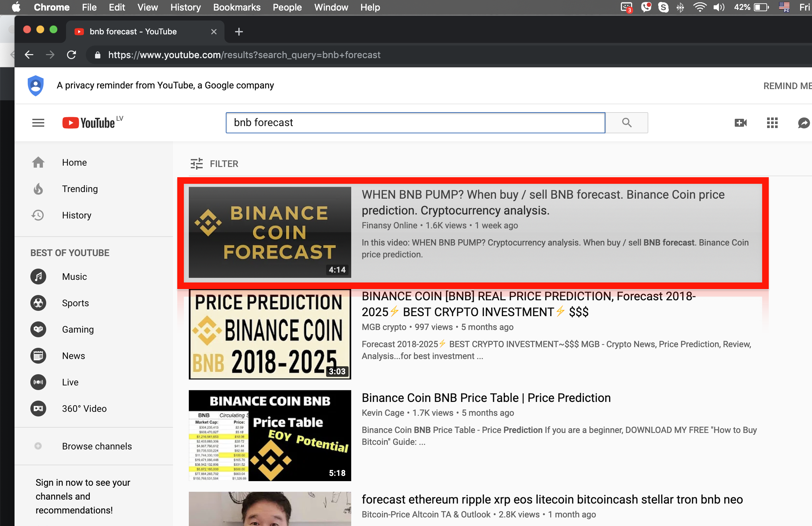This screenshot has height=526, width=812.
Task: Click the create video camera icon
Action: (x=740, y=123)
